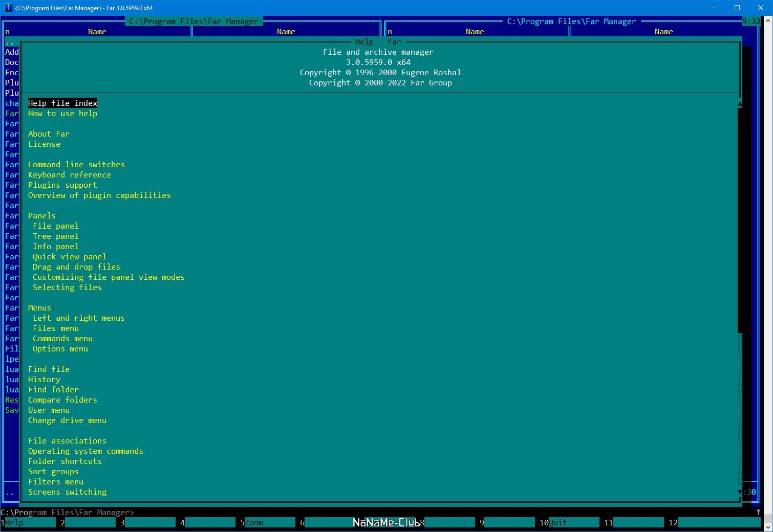Open the Filters menu topic
This screenshot has height=532, width=773.
(56, 482)
